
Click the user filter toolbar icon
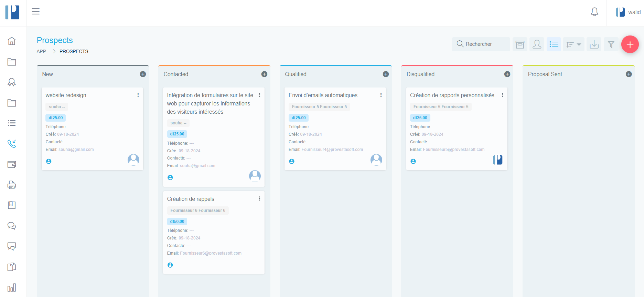click(x=537, y=44)
